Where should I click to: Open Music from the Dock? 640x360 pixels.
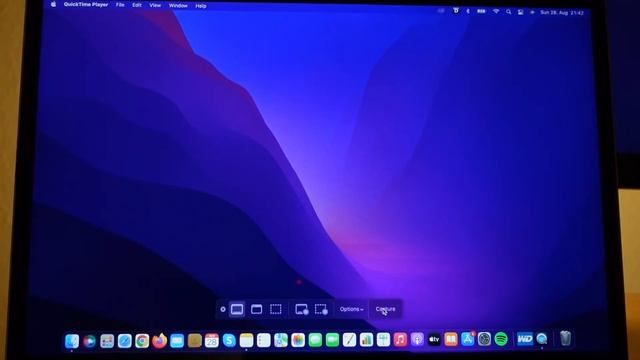(400, 339)
